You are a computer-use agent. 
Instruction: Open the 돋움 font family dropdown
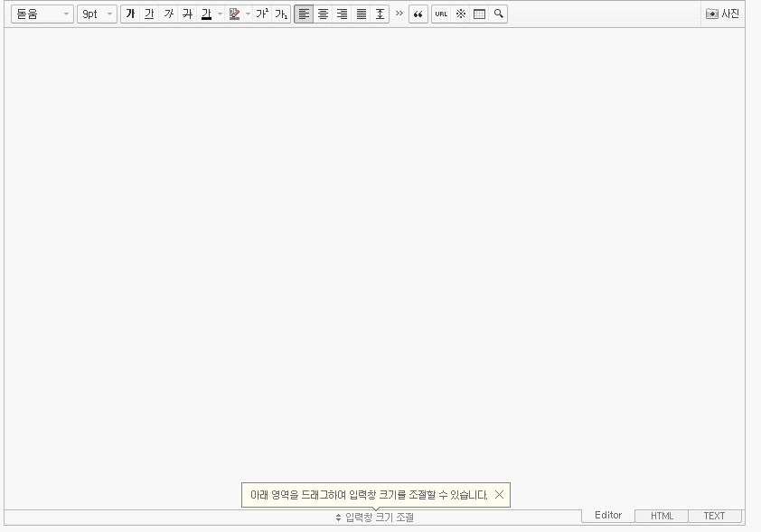coord(41,14)
